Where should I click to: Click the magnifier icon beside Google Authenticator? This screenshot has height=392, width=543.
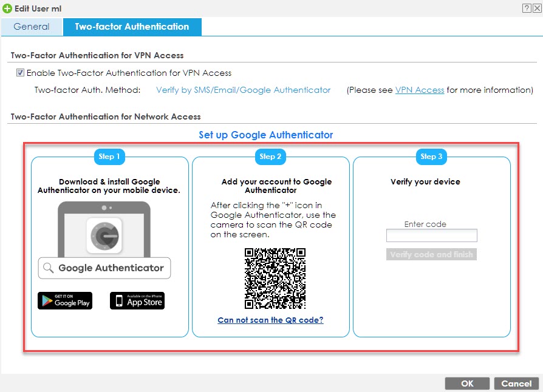(49, 268)
